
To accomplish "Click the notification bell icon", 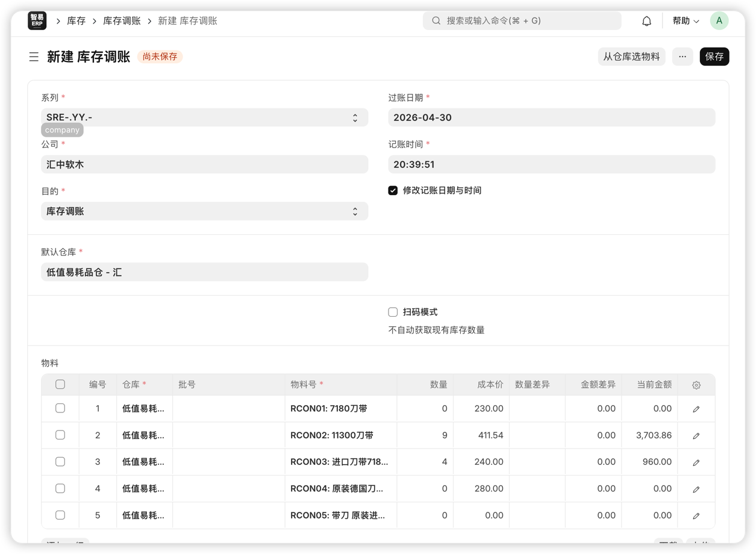I will tap(646, 21).
